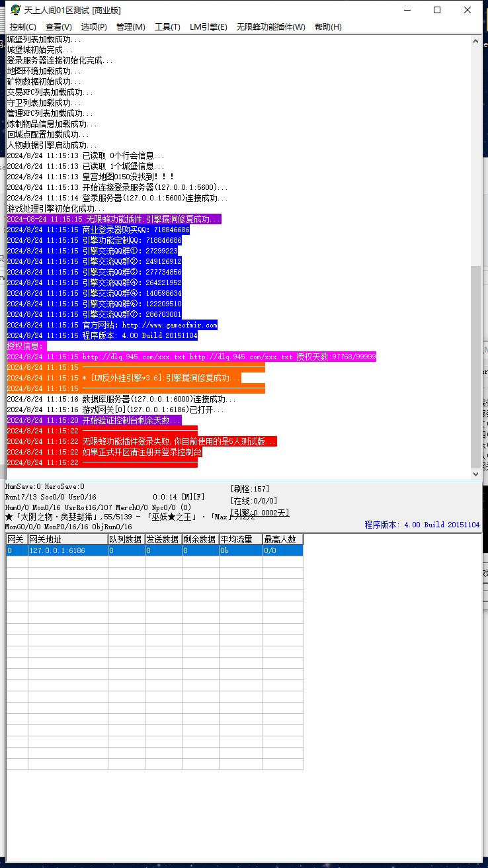Click log line 开始连接登录服务器(127.0.0.1:5600)
The width and height of the screenshot is (488, 868).
click(x=117, y=187)
